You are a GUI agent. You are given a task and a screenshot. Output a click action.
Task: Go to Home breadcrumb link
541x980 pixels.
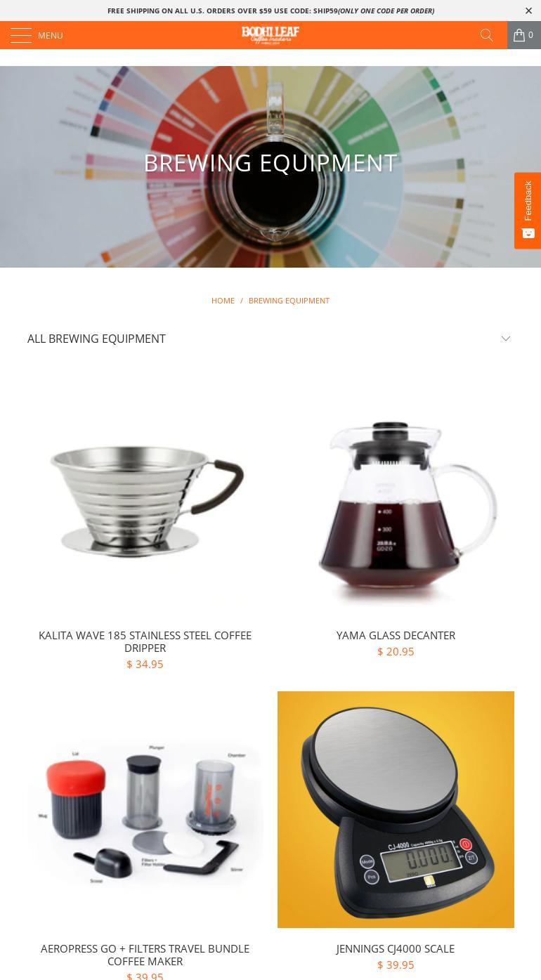click(223, 301)
